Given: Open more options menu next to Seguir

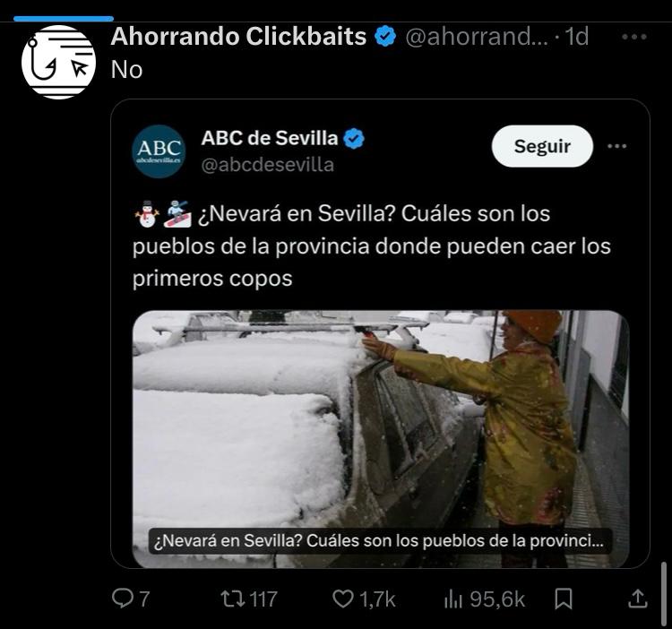Looking at the screenshot, I should tap(616, 146).
